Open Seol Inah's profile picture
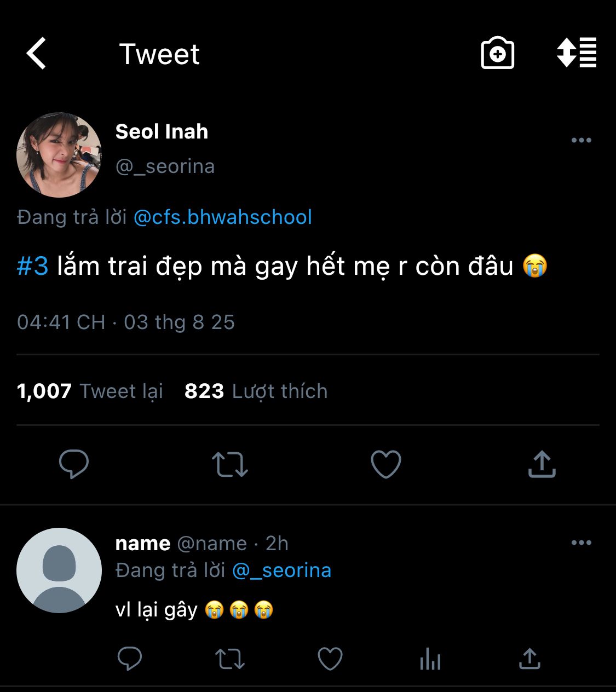Image resolution: width=616 pixels, height=692 pixels. click(x=59, y=155)
